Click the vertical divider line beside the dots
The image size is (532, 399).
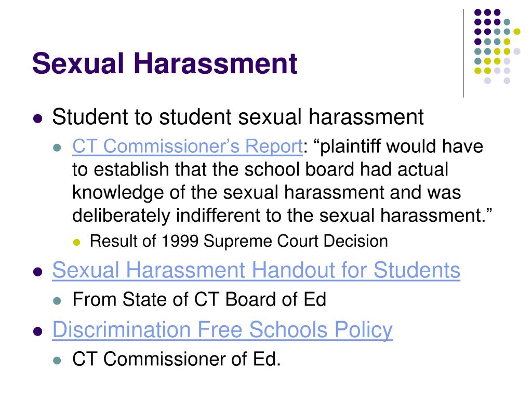coord(463,54)
